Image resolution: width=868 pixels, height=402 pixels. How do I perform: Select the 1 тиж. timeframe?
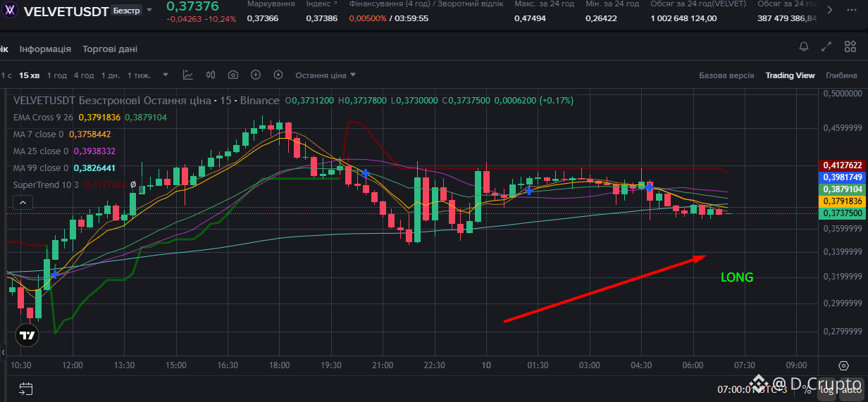pyautogui.click(x=139, y=75)
